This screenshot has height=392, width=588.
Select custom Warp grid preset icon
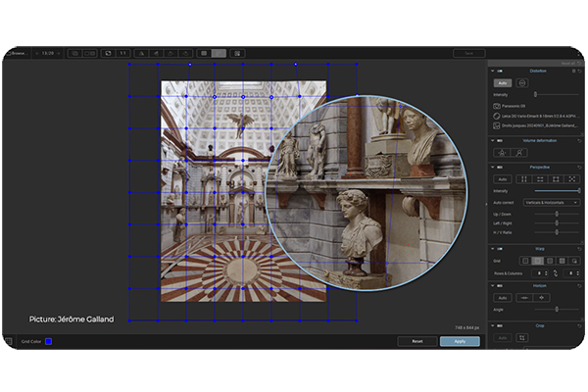[574, 261]
